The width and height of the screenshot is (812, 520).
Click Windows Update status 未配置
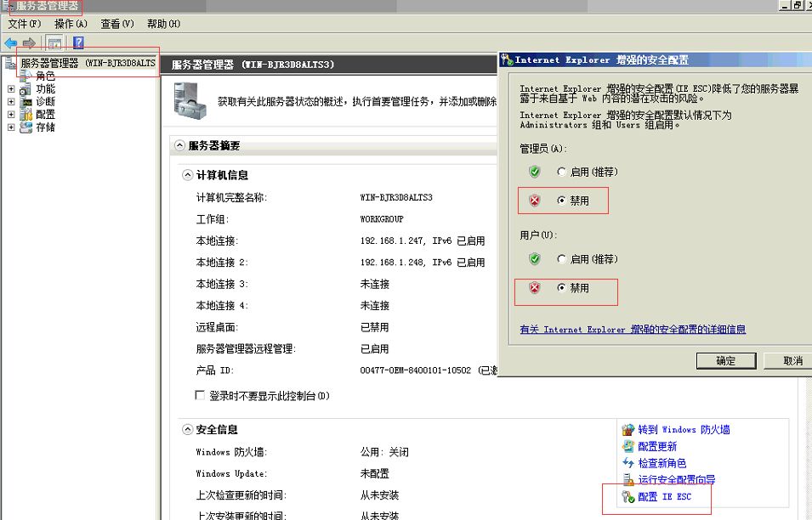tap(375, 473)
